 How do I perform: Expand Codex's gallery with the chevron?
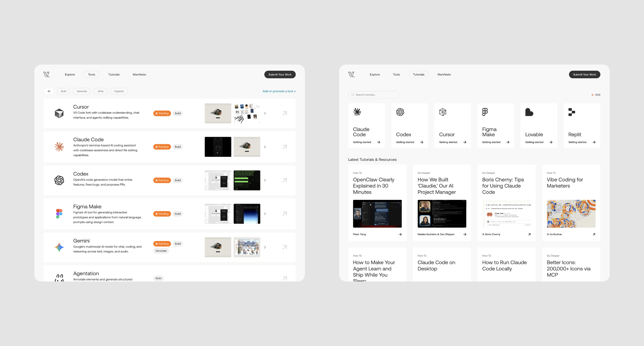coord(265,180)
